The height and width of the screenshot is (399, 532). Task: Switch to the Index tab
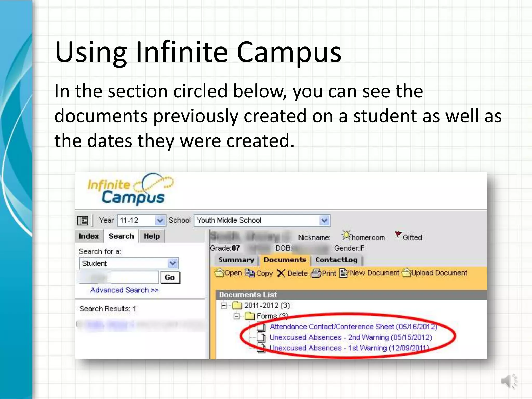click(89, 236)
